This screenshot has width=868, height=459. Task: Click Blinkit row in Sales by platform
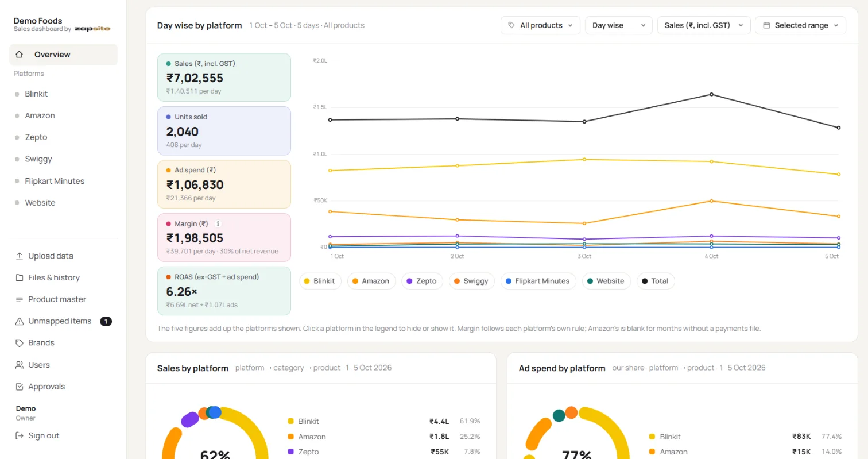point(384,421)
